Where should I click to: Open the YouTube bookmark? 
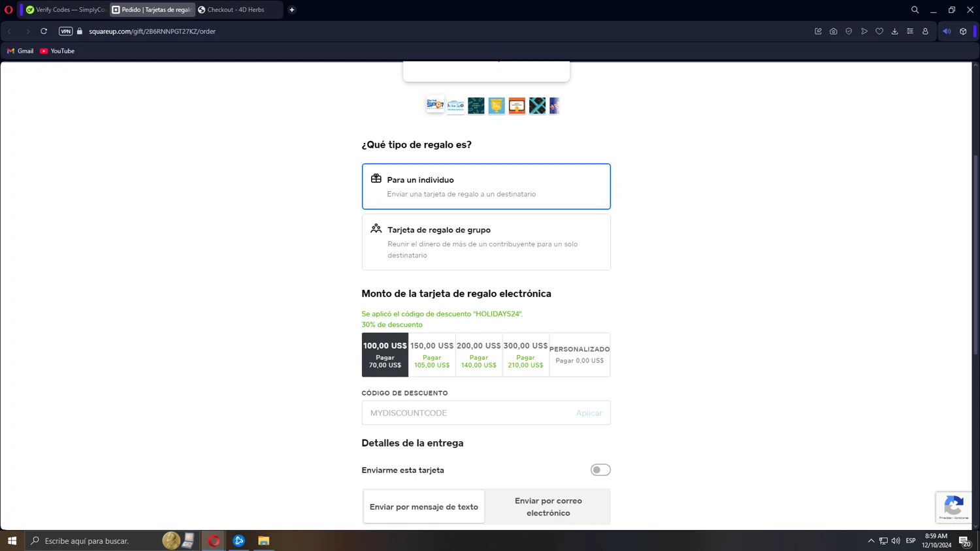[x=57, y=51]
